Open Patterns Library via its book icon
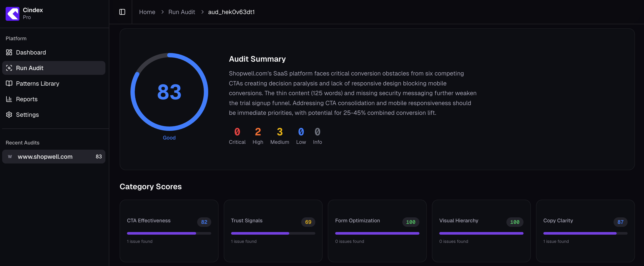This screenshot has height=266, width=644. [x=9, y=83]
